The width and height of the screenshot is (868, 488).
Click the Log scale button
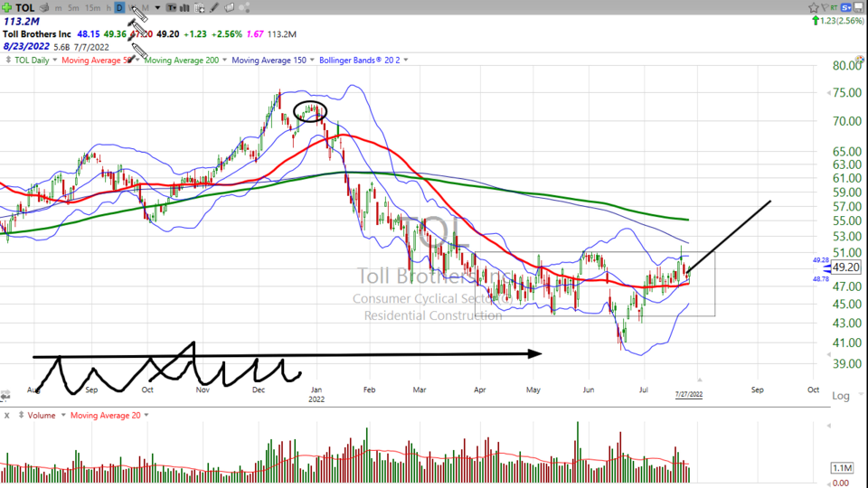(841, 396)
